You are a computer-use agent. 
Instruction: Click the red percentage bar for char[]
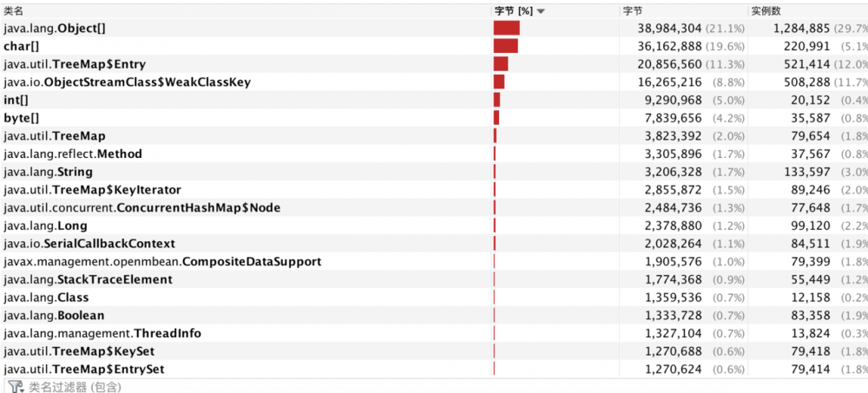coord(506,46)
